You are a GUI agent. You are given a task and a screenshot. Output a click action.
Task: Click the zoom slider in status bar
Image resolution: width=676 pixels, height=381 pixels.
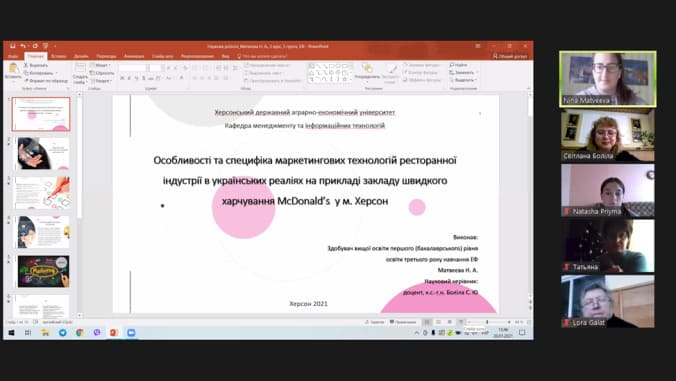[x=488, y=322]
